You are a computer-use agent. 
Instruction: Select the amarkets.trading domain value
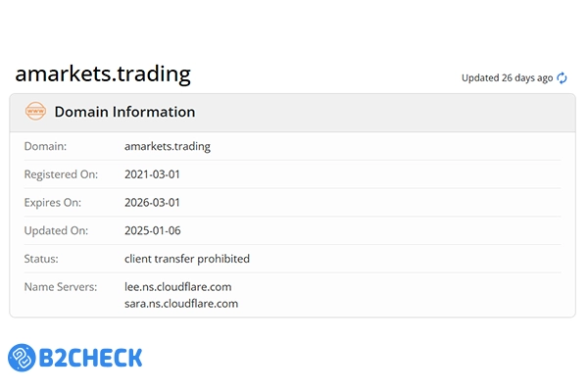[168, 146]
